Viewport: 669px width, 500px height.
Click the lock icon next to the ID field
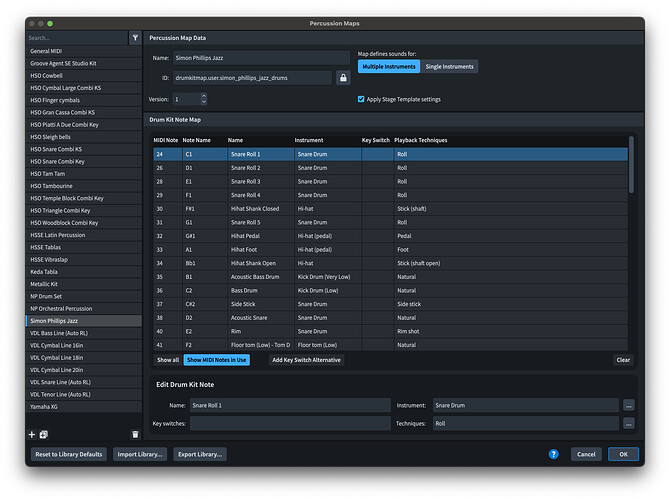343,78
